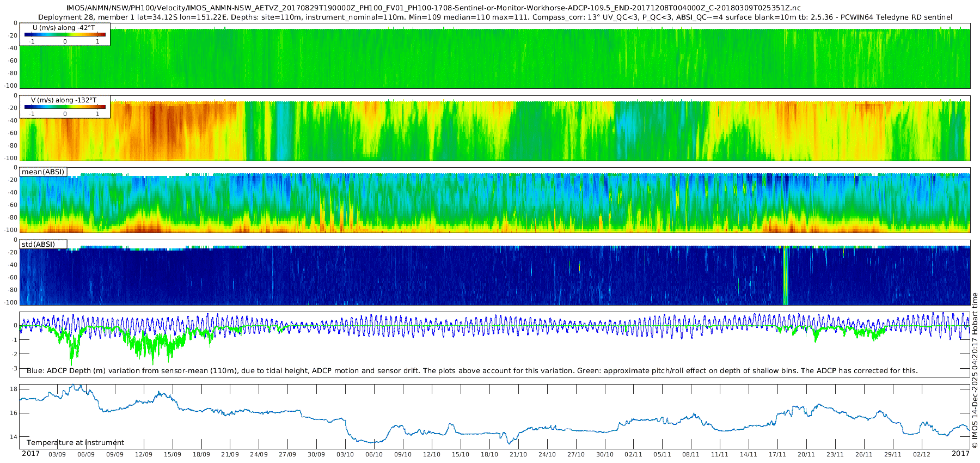Click the vertical IMOS copyright timestamp text

[x=975, y=370]
